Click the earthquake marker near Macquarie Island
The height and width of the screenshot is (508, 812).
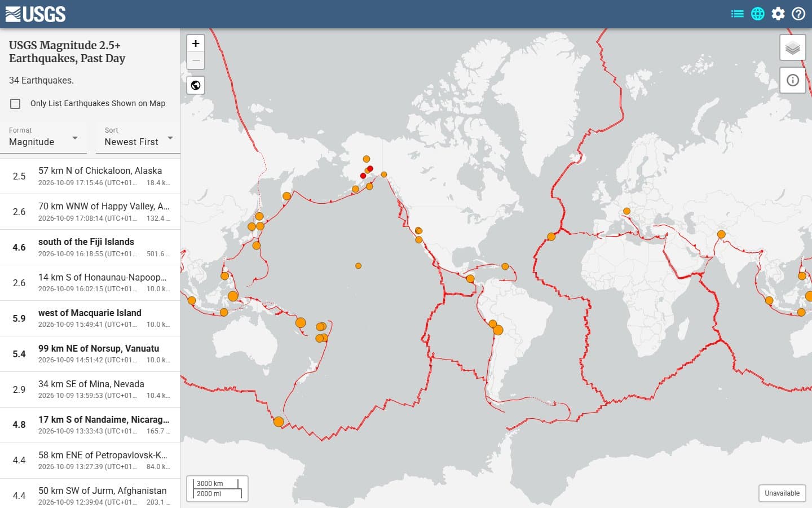click(x=279, y=422)
